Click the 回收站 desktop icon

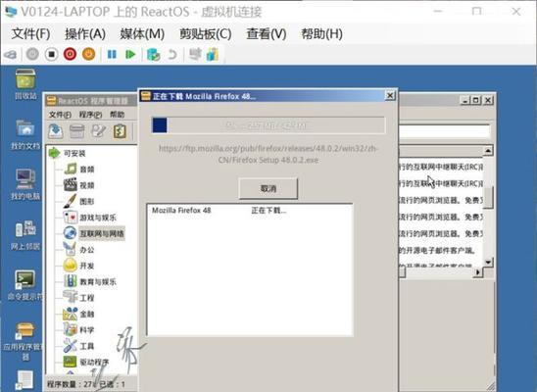pyautogui.click(x=25, y=84)
